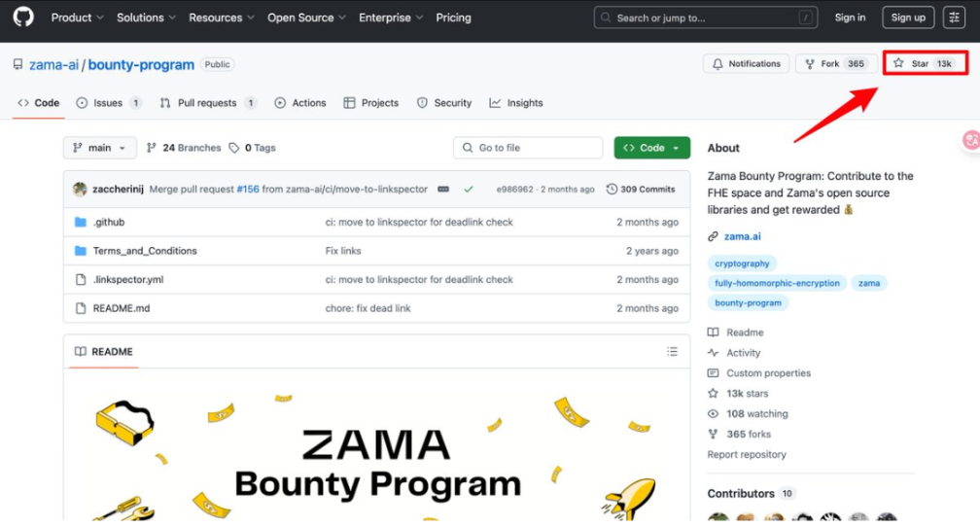View the 0 Tags link
This screenshot has height=527, width=980.
point(253,148)
